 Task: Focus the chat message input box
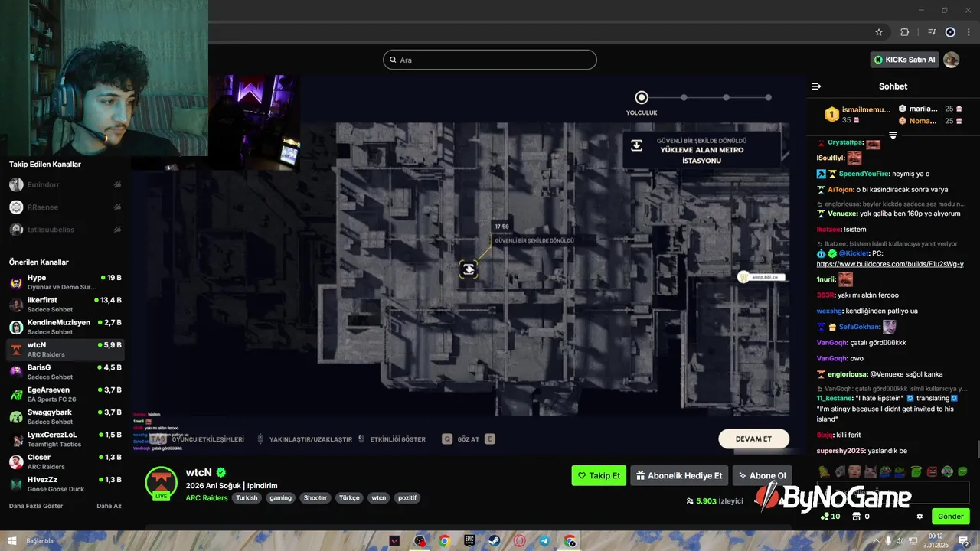pos(893,492)
